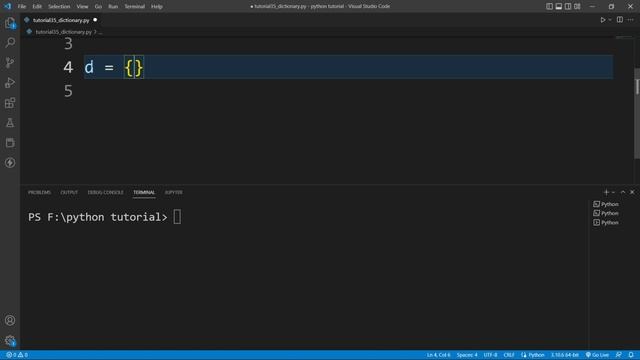Click line number 5 in the gutter
640x360 pixels.
coord(68,91)
